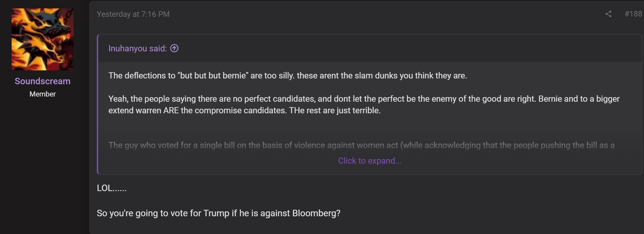Click the 'Inuhanyou said:' quote attribution

pos(138,48)
